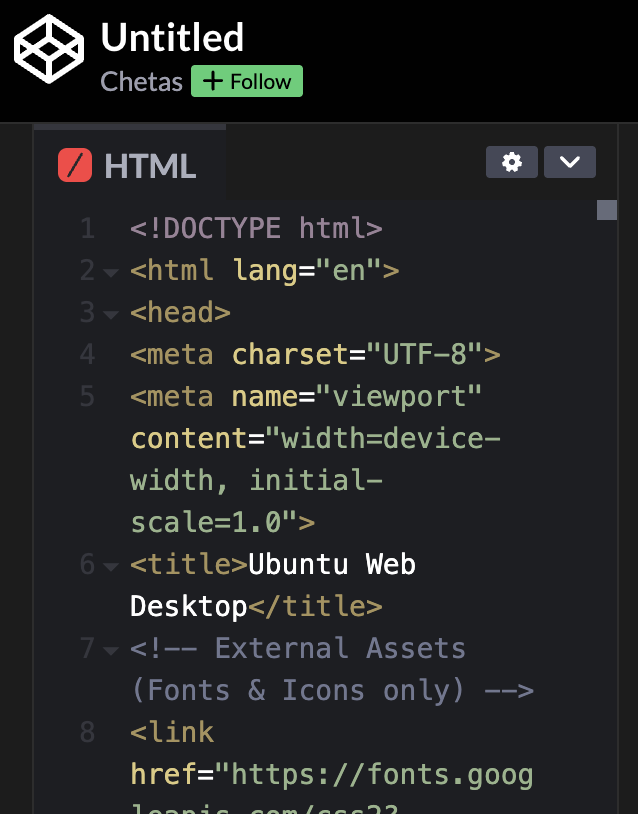Collapse the html tag on line 2
Viewport: 638px width, 814px height.
(x=110, y=272)
